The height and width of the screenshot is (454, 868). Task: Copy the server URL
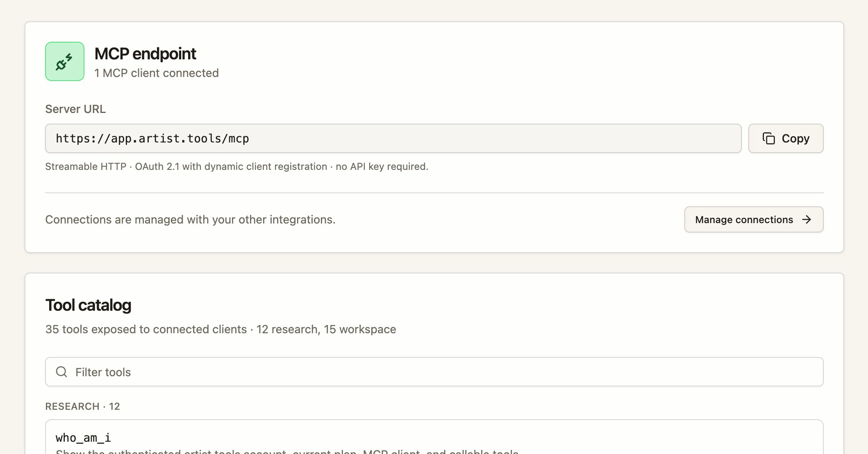(786, 138)
